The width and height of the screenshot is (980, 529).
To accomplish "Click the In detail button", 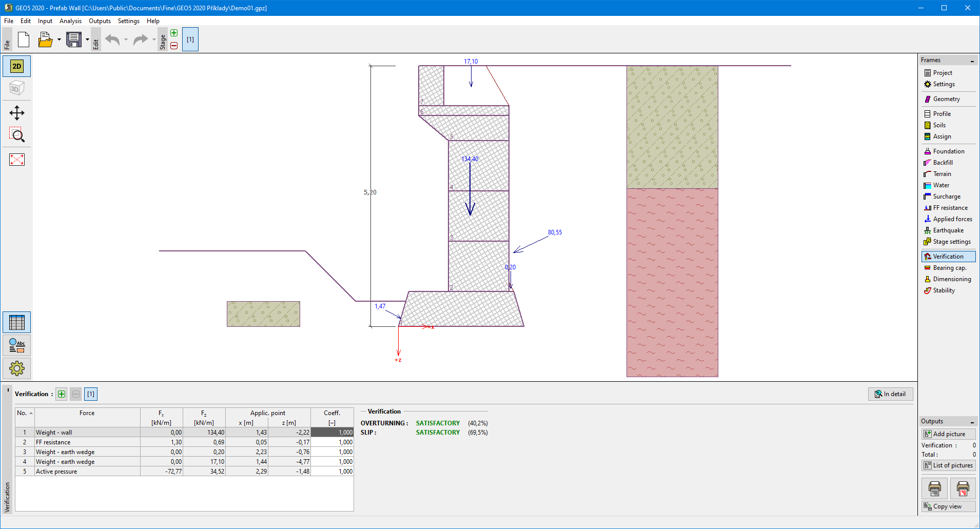I will [890, 394].
